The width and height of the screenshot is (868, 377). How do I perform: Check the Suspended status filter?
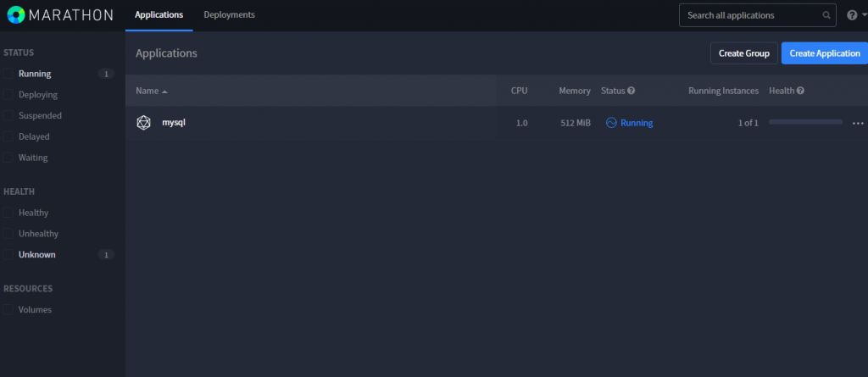(x=8, y=116)
